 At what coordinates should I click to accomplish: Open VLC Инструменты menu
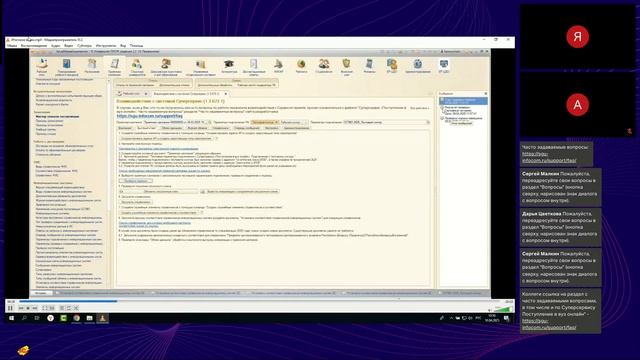pos(106,46)
